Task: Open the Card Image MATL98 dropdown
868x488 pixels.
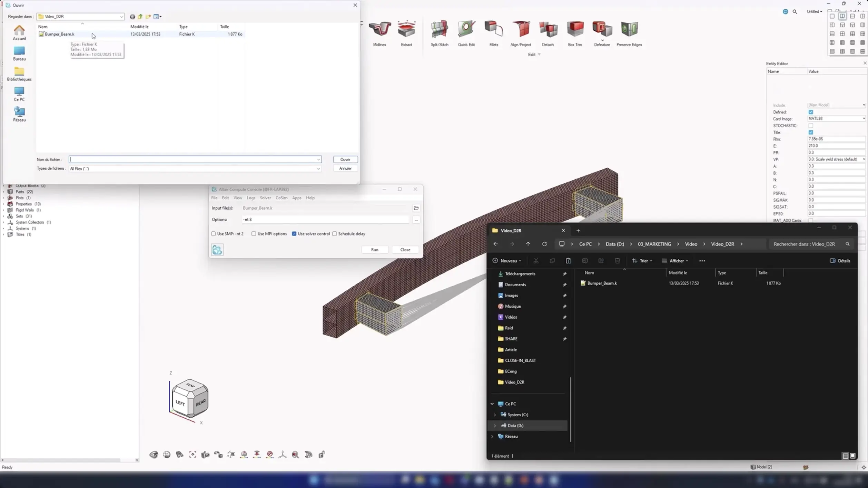Action: 836,119
